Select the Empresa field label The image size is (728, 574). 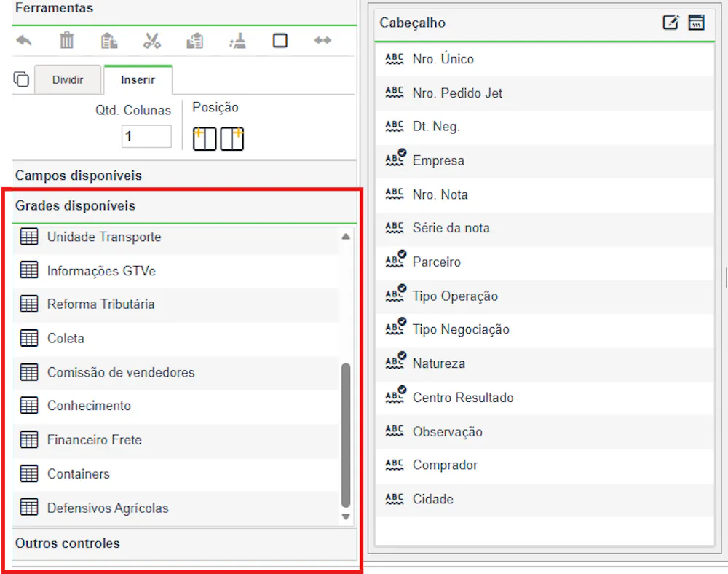point(438,161)
